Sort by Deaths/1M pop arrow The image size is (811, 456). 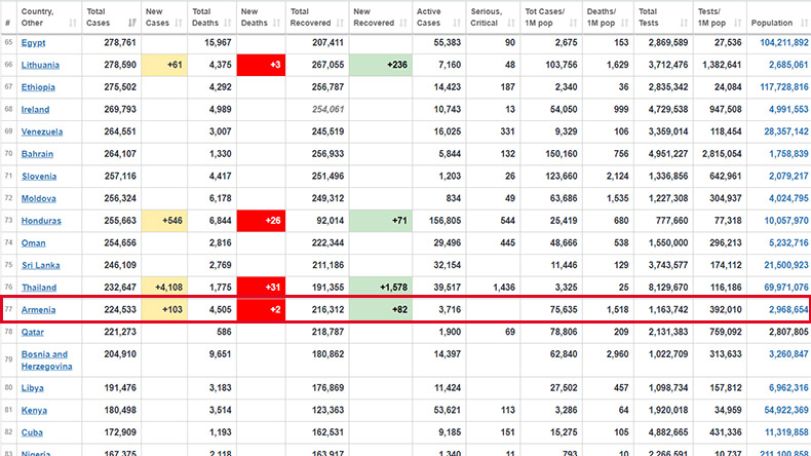click(x=624, y=23)
